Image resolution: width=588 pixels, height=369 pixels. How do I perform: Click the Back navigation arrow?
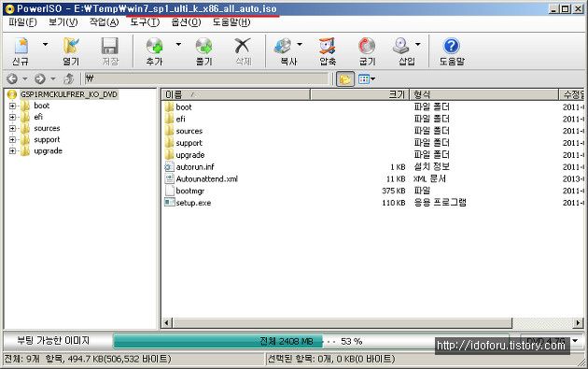click(x=12, y=78)
